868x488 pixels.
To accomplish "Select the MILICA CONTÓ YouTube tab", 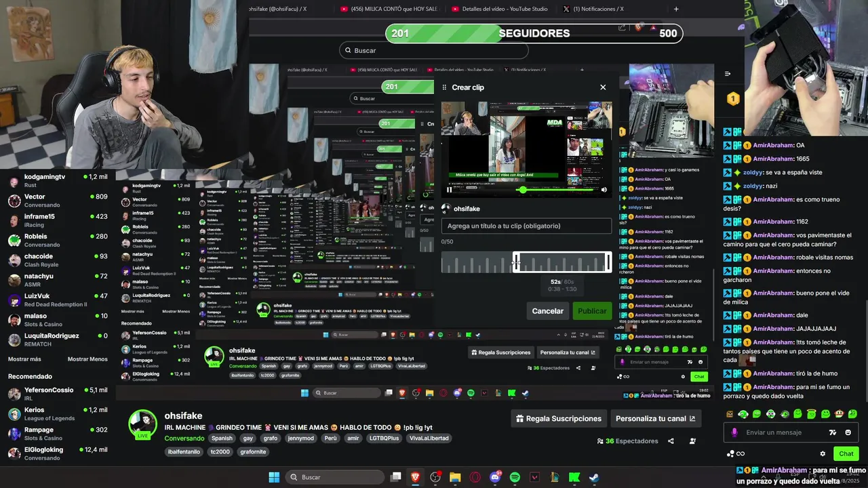I will click(x=390, y=9).
